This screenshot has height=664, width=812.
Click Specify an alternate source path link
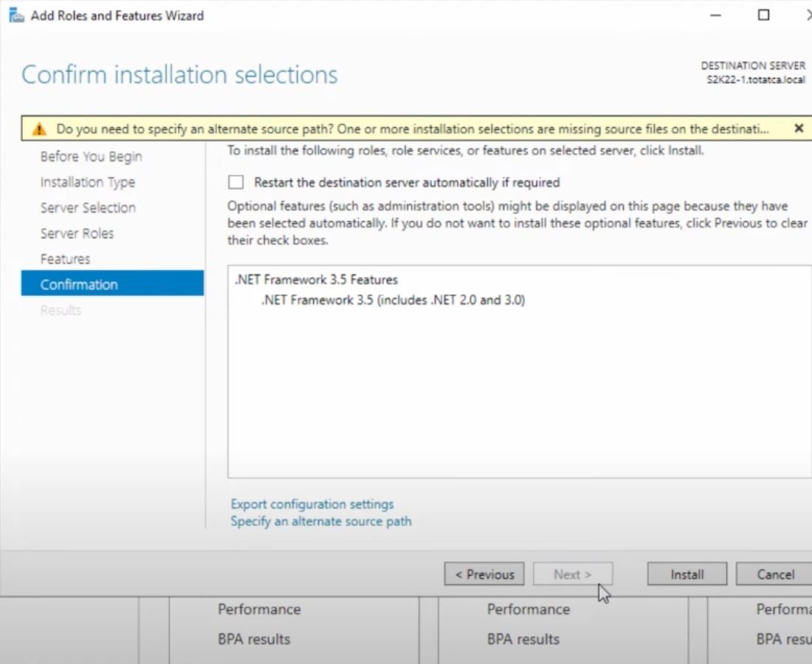[x=321, y=522]
